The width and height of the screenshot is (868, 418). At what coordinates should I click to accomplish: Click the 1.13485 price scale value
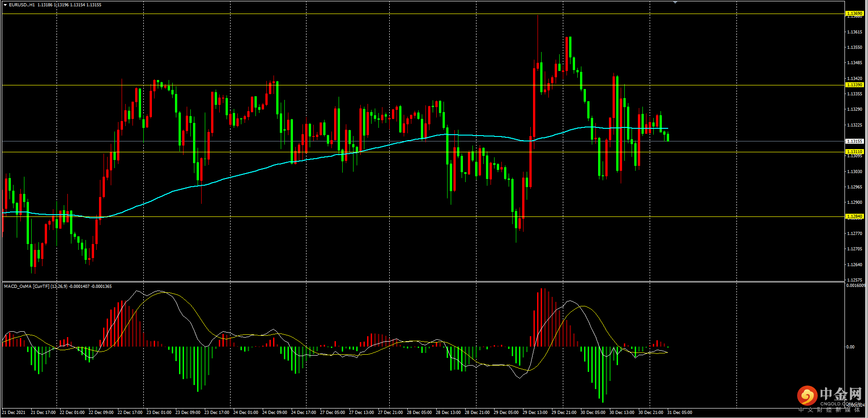point(854,63)
